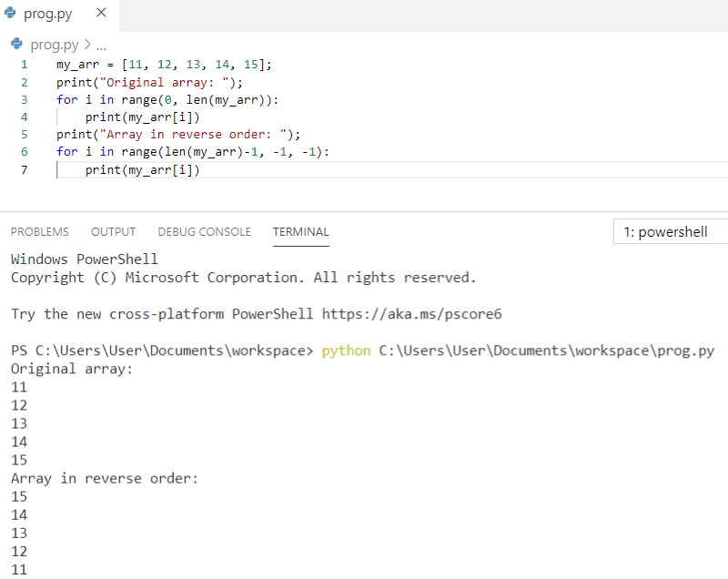Viewport: 728px width, 579px height.
Task: Close the prog.py editor tab
Action: coord(101,13)
